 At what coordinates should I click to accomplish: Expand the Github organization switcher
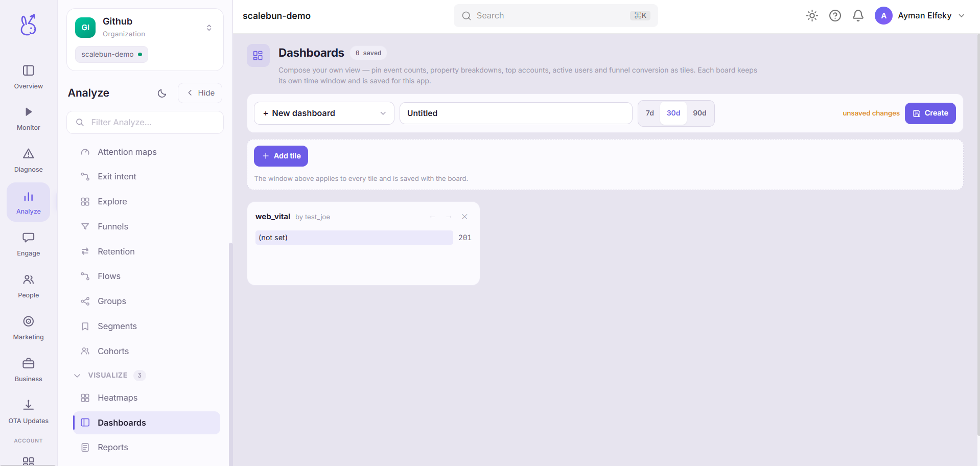point(209,28)
